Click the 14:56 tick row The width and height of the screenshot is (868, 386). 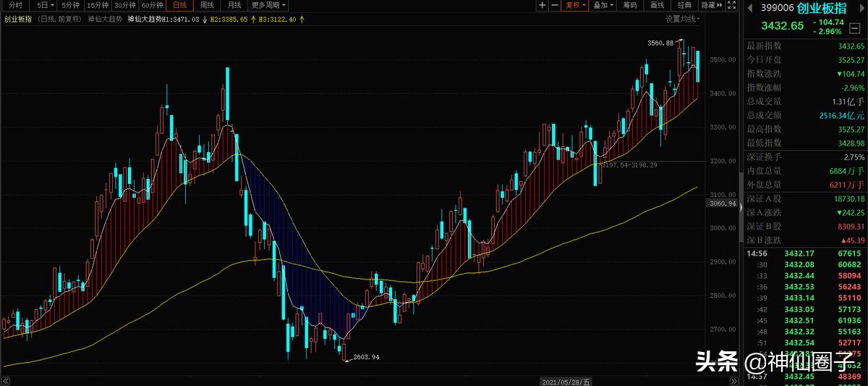(805, 254)
